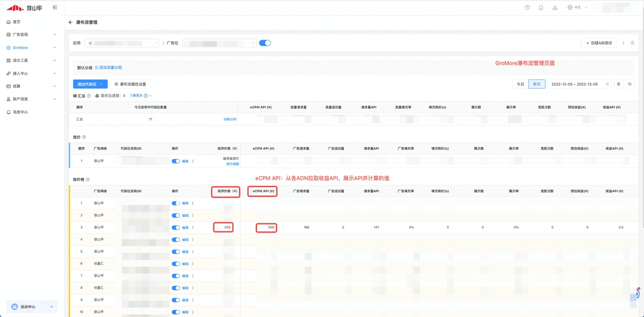Expand the 接入中心 sidebar menu
644x317 pixels.
coord(31,73)
